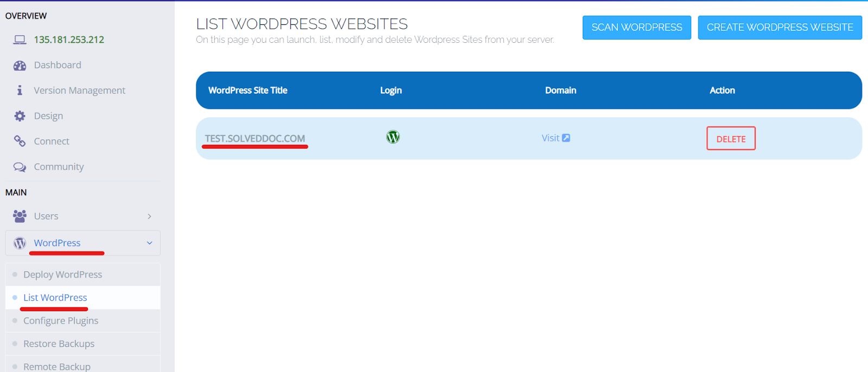Click the Version Management info icon
The width and height of the screenshot is (868, 372).
click(x=20, y=90)
